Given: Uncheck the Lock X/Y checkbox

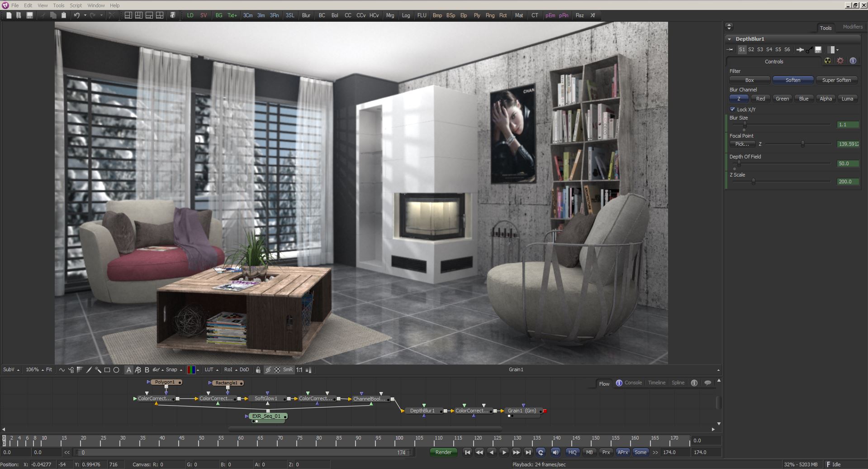Looking at the screenshot, I should (x=732, y=109).
